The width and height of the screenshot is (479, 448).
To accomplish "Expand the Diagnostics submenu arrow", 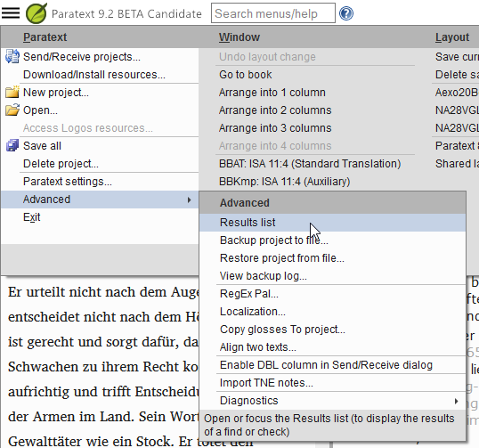I will pos(456,401).
